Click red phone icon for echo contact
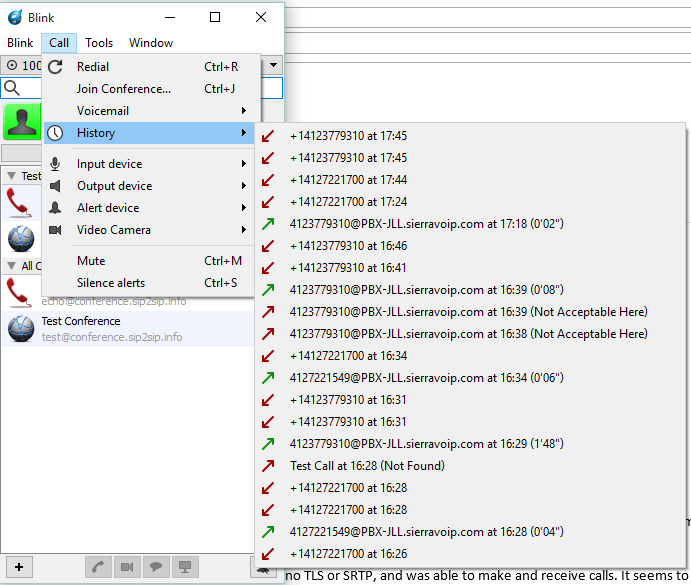The image size is (691, 585). pos(19,292)
